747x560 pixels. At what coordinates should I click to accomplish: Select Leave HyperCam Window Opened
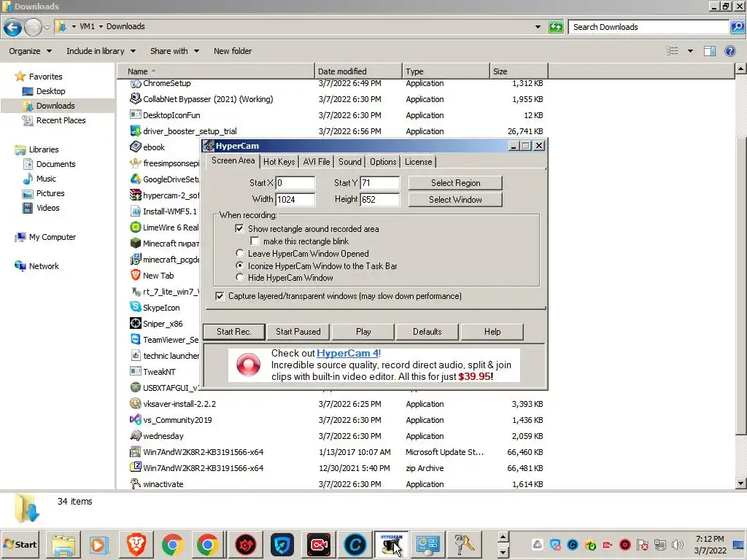click(x=239, y=253)
